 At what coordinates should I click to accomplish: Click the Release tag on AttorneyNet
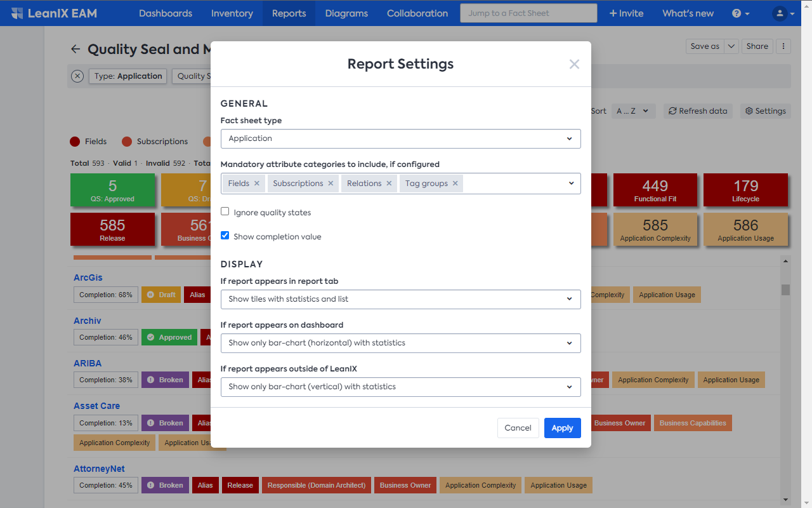(240, 485)
